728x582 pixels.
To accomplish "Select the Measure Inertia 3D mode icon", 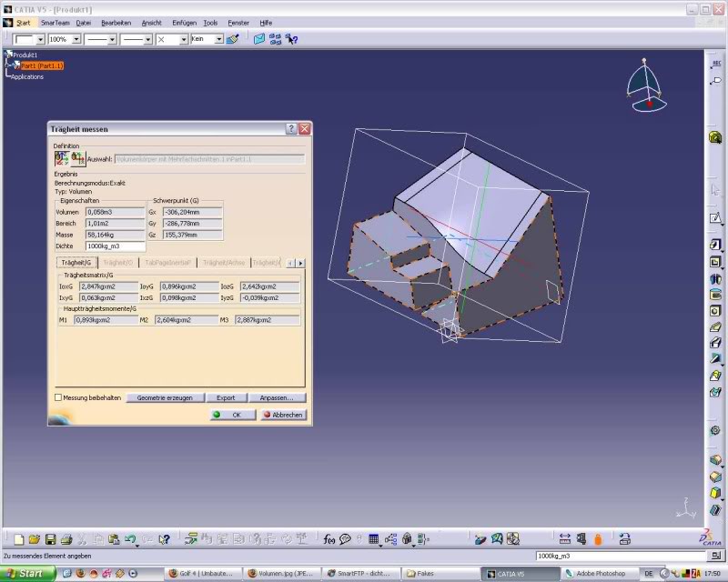I will [x=62, y=159].
